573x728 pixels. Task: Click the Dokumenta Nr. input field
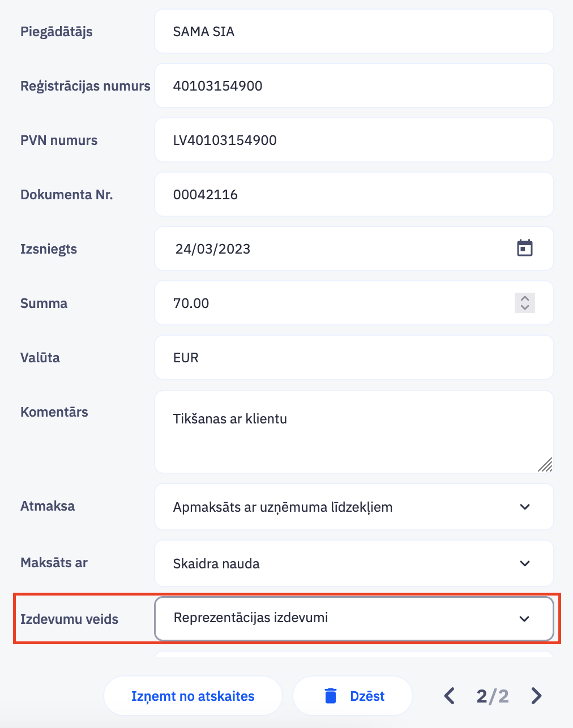point(353,195)
